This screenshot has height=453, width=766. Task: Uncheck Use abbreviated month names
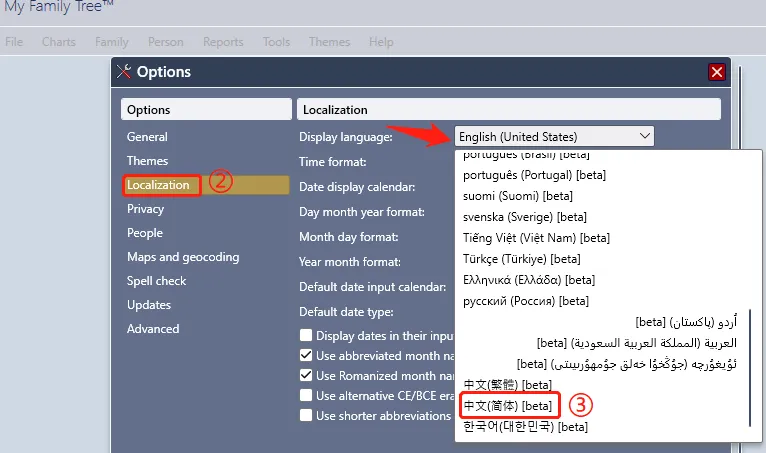click(x=306, y=355)
